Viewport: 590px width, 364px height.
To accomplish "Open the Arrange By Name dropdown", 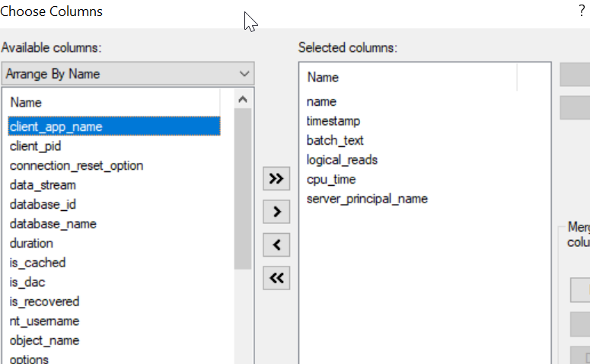I will [128, 74].
